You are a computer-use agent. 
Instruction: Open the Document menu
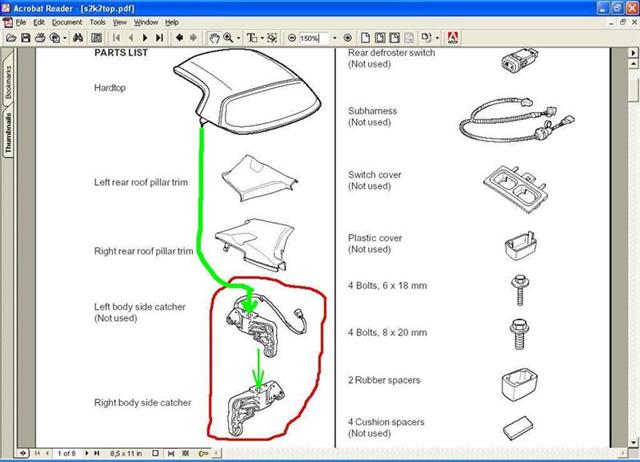click(67, 22)
